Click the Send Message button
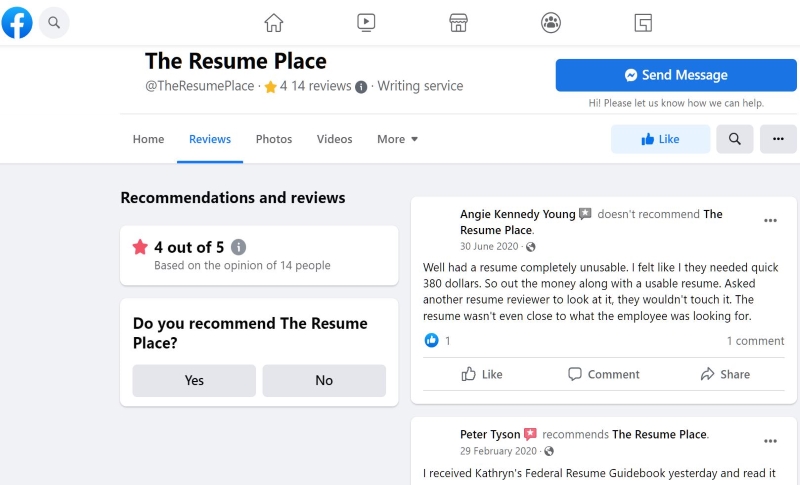This screenshot has width=800, height=485. point(676,75)
